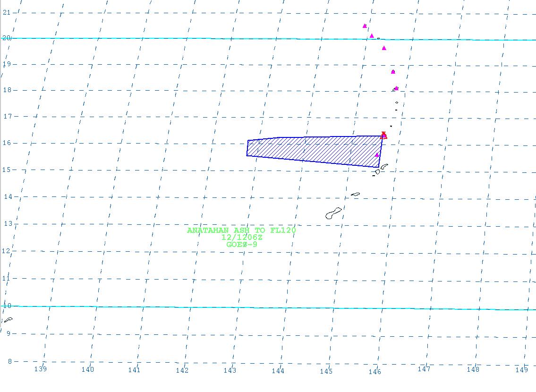Select the Saipan island outline below the ash polygon
The width and height of the screenshot is (536, 392).
point(384,167)
